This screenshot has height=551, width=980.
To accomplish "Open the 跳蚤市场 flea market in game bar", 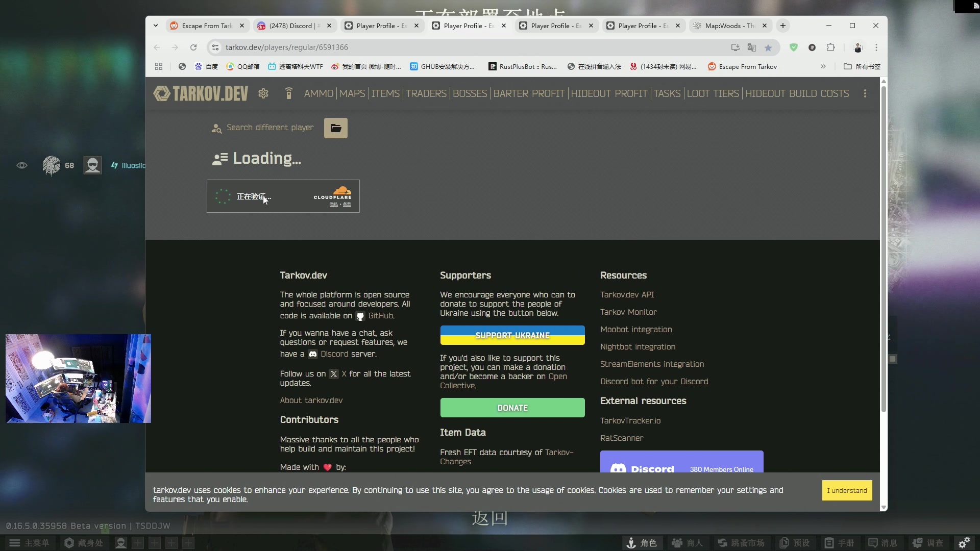I will tap(741, 543).
